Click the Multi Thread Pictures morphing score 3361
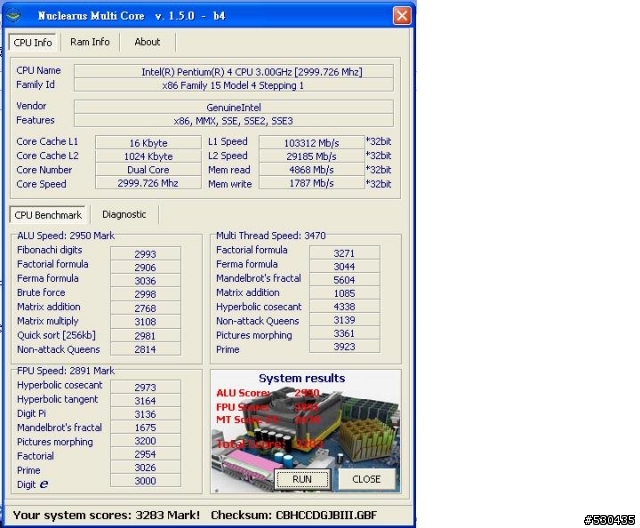640x528 pixels. [x=344, y=333]
